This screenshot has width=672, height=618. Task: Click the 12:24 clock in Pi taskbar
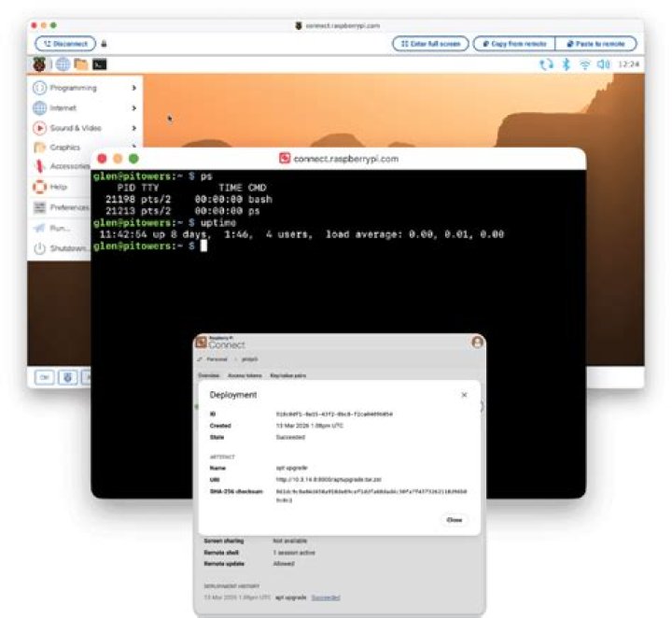tap(628, 64)
